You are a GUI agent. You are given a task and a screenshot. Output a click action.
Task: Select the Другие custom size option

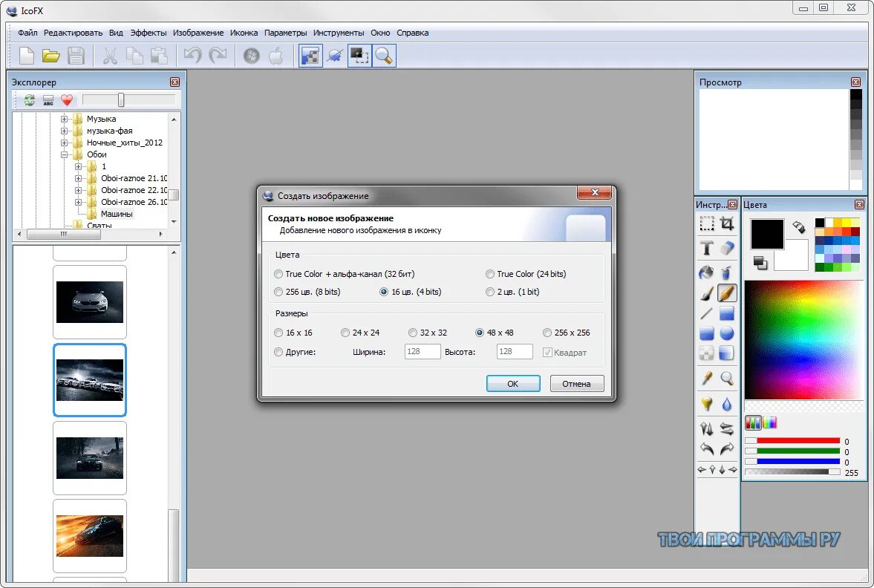point(295,352)
